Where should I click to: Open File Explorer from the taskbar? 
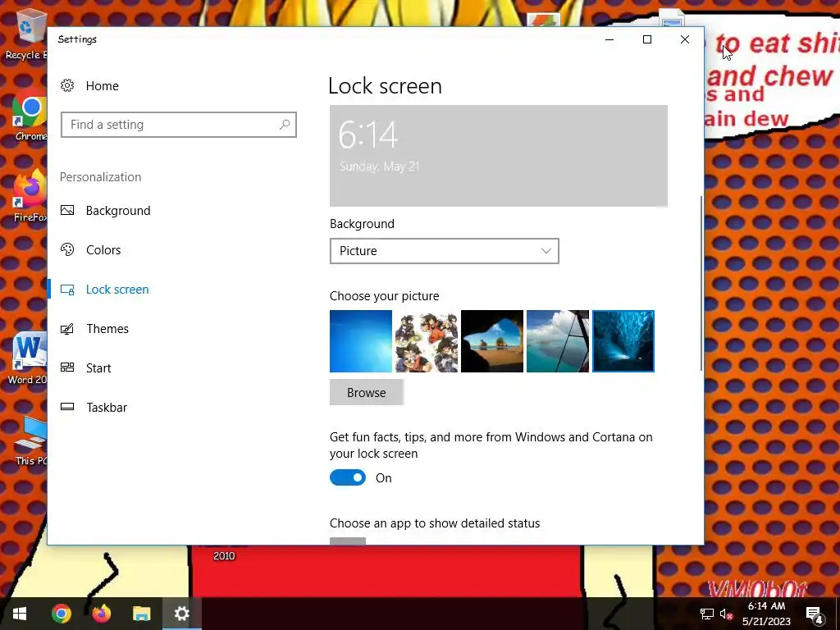pyautogui.click(x=141, y=614)
